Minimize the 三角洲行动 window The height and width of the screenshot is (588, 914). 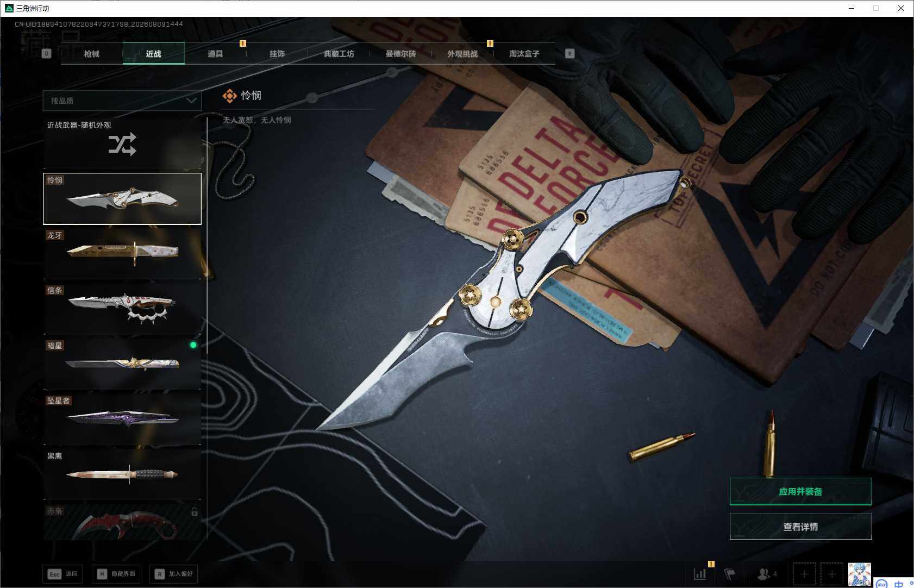(852, 8)
